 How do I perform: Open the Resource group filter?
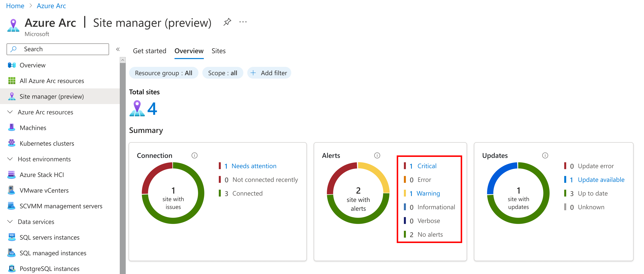click(x=163, y=73)
